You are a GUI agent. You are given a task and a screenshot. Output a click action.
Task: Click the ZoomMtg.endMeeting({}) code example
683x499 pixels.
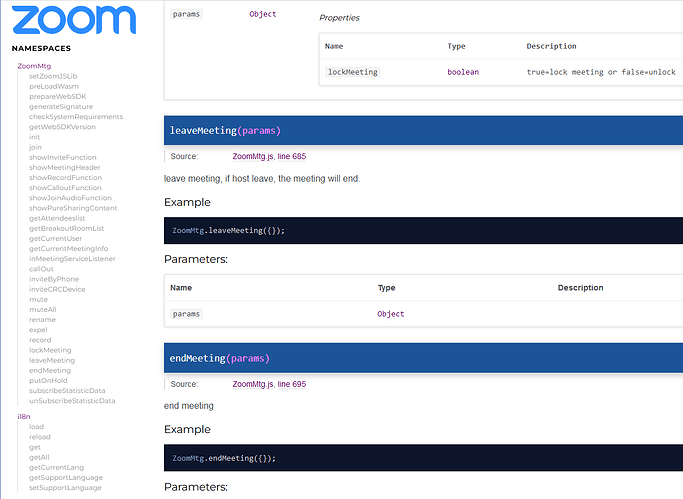pyautogui.click(x=224, y=458)
